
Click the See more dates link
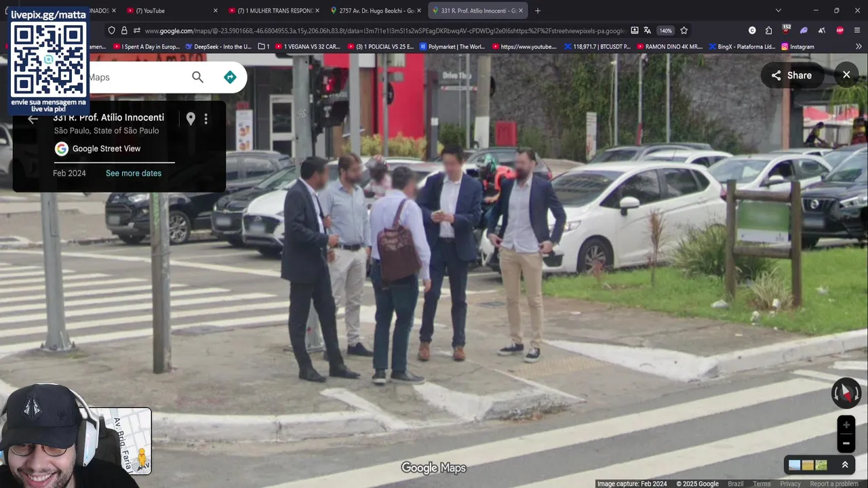(x=134, y=174)
